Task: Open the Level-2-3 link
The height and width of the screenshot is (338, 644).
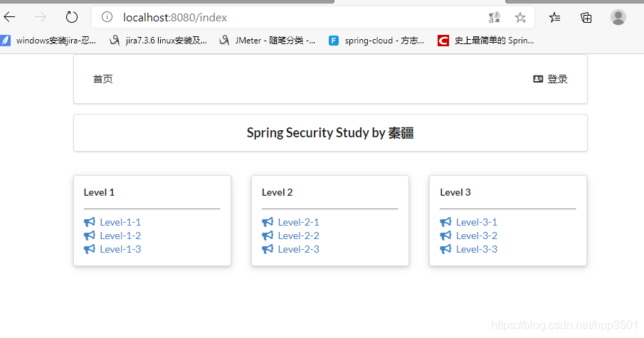Action: (298, 249)
